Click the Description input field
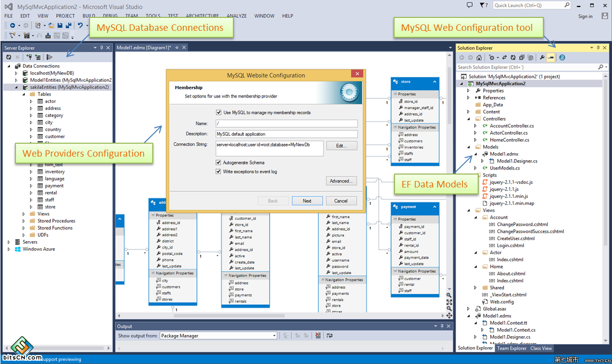Screen dimensions: 612x364 point(287,134)
